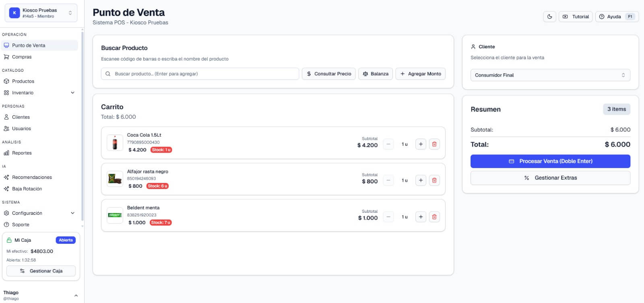Click the Coca Cola product thumbnail
Viewport: 644px width, 303px height.
pyautogui.click(x=115, y=143)
